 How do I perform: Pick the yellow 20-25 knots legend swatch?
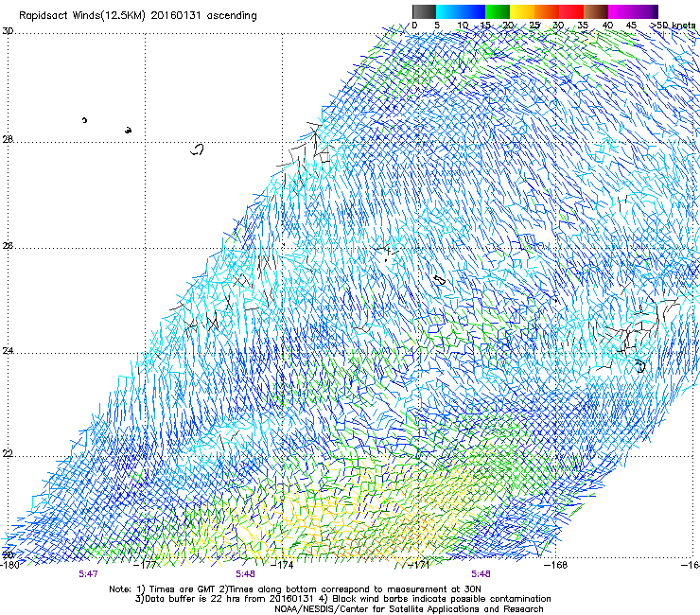click(x=522, y=11)
